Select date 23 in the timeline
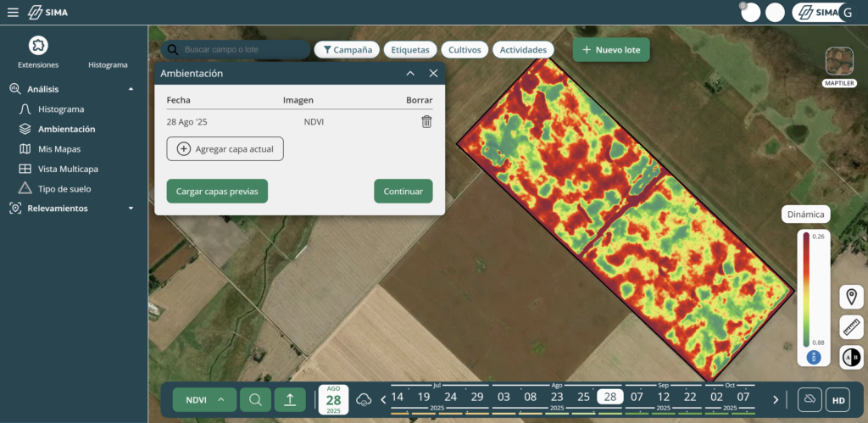This screenshot has width=868, height=423. (557, 397)
